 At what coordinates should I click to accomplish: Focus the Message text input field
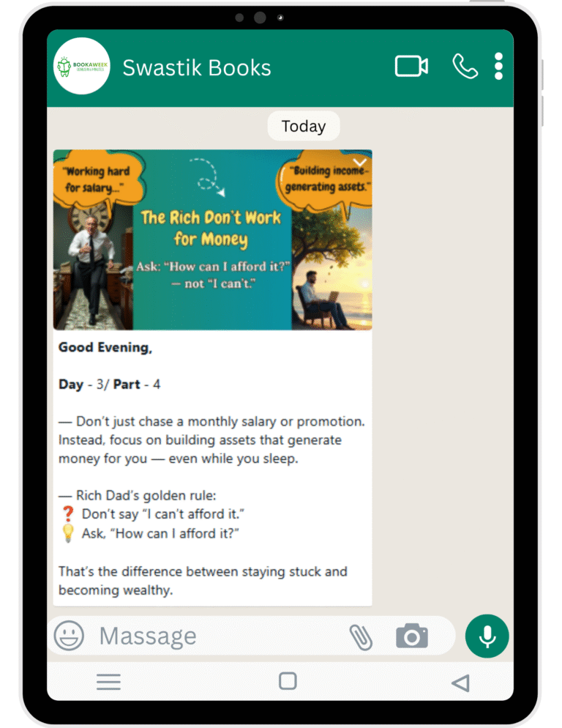(220, 636)
